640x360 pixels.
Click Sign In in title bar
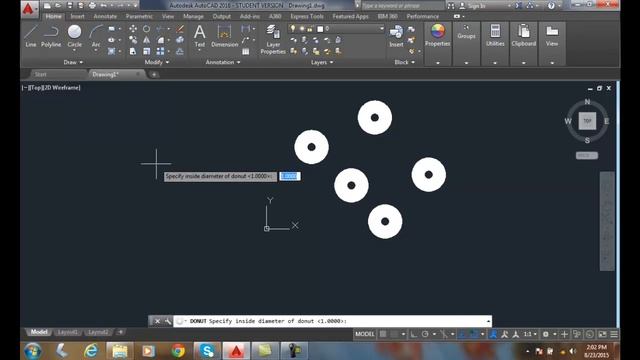point(477,6)
